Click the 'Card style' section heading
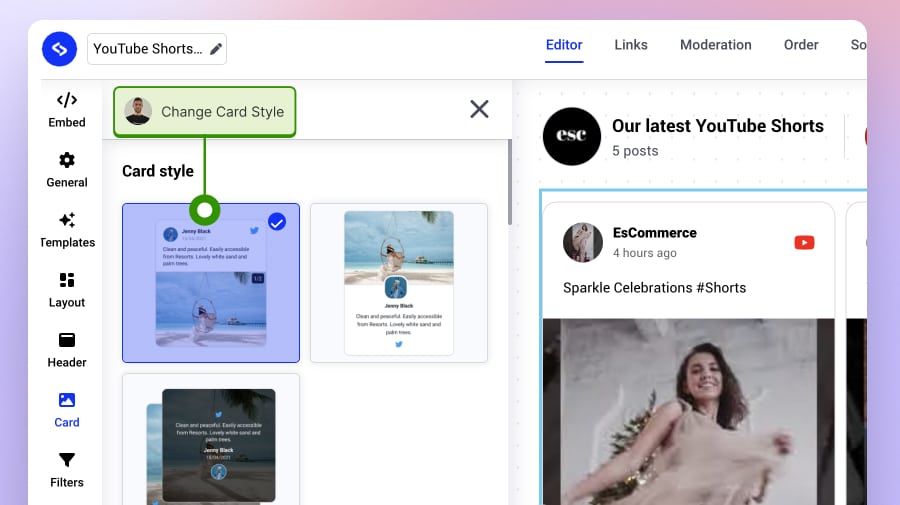900x505 pixels. click(158, 171)
